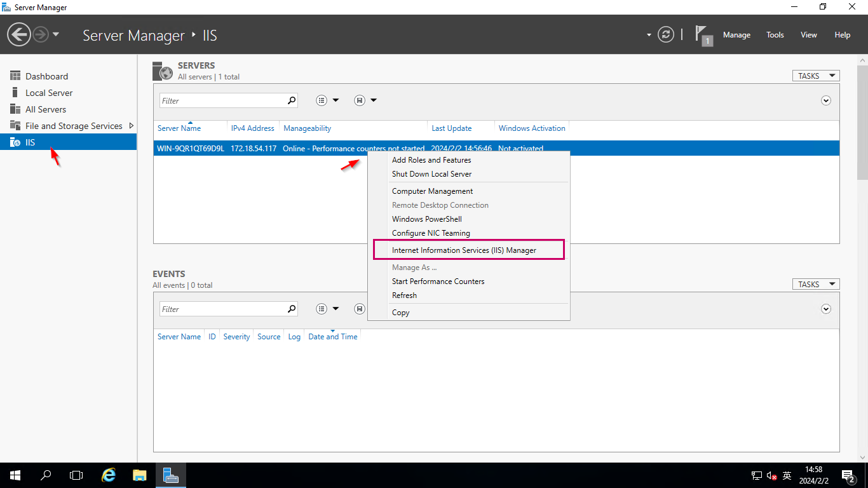This screenshot has width=868, height=488.
Task: Open the View menu
Action: (809, 35)
